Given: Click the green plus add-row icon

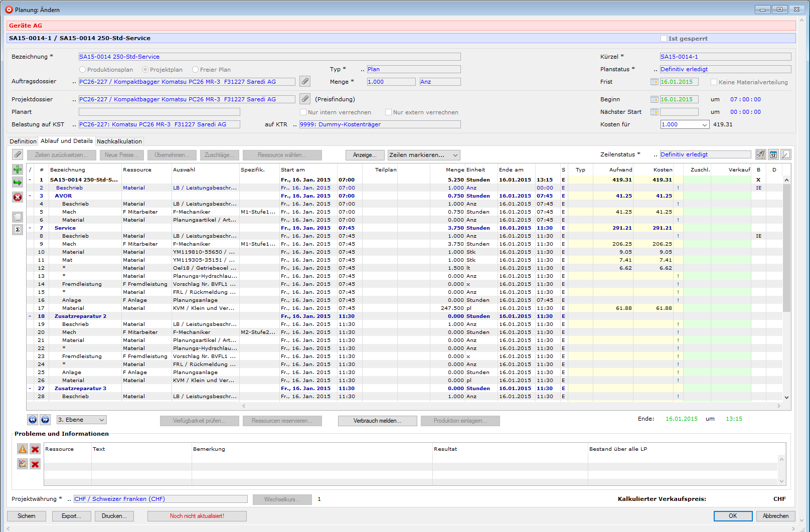Looking at the screenshot, I should pyautogui.click(x=18, y=169).
